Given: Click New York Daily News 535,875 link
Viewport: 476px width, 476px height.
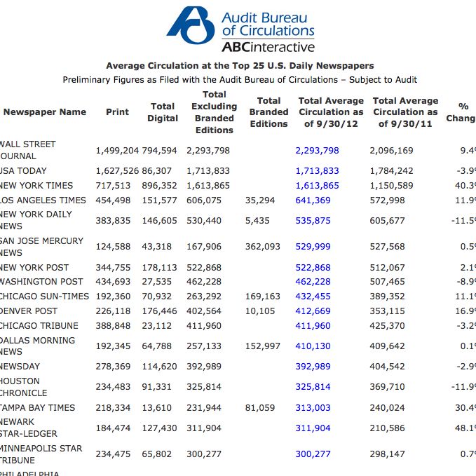Looking at the screenshot, I should [x=313, y=220].
